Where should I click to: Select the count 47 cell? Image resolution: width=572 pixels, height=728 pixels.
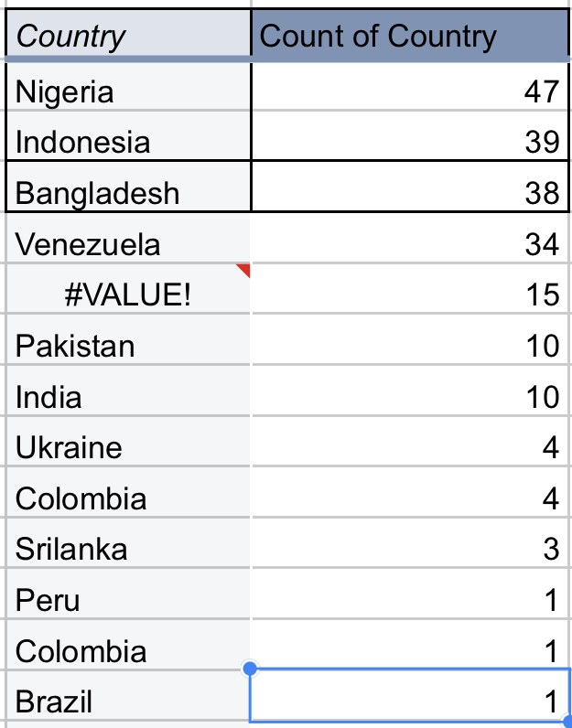(410, 86)
